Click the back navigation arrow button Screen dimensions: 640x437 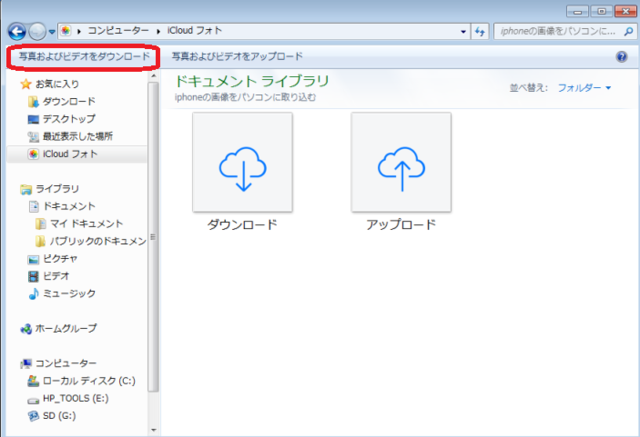(16, 32)
